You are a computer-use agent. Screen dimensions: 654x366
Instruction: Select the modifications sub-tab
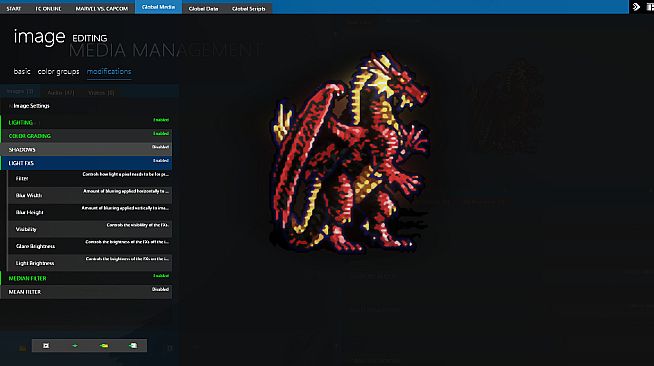pos(109,71)
